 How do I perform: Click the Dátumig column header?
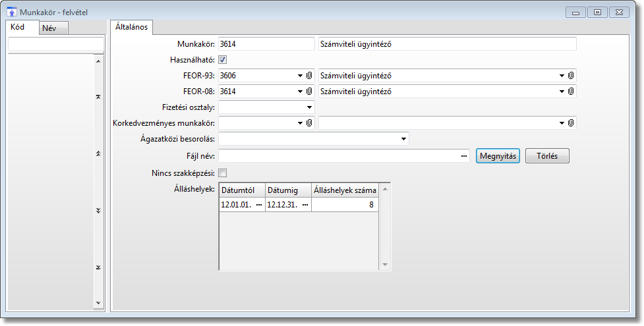(x=288, y=190)
